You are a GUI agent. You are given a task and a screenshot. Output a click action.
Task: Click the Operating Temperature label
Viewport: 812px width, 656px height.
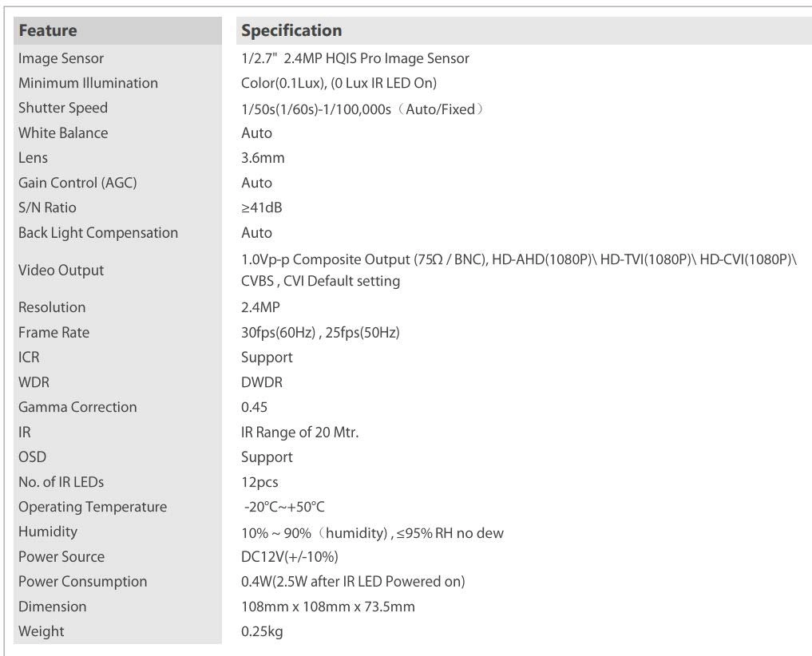(93, 507)
